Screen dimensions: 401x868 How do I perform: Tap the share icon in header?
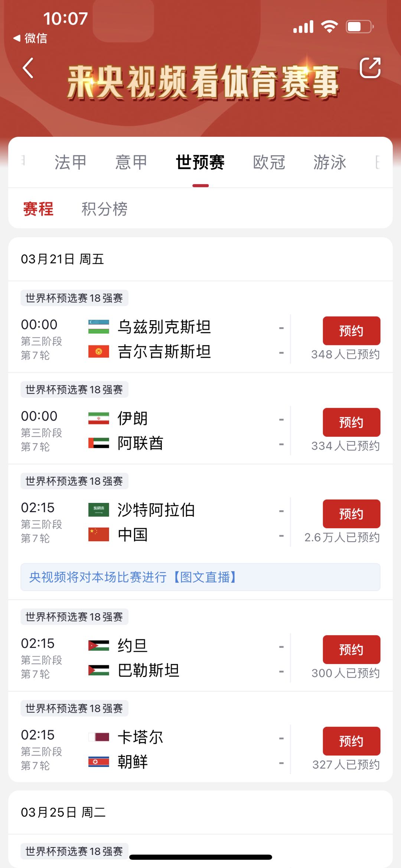pos(370,68)
